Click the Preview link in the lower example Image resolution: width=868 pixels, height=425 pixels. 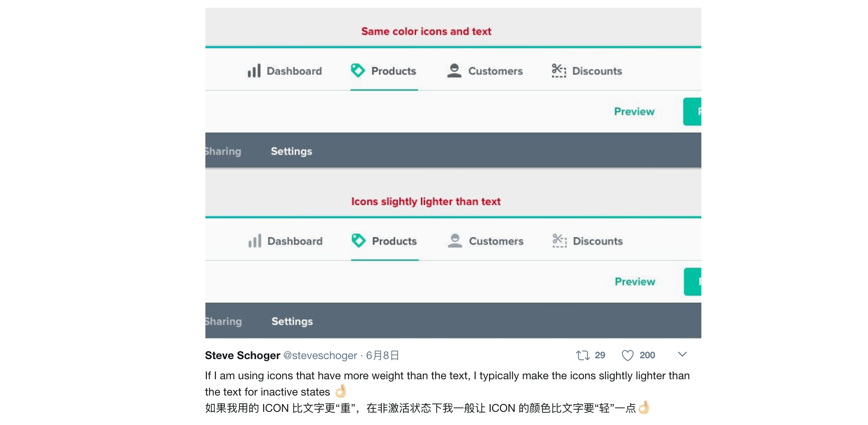(635, 282)
